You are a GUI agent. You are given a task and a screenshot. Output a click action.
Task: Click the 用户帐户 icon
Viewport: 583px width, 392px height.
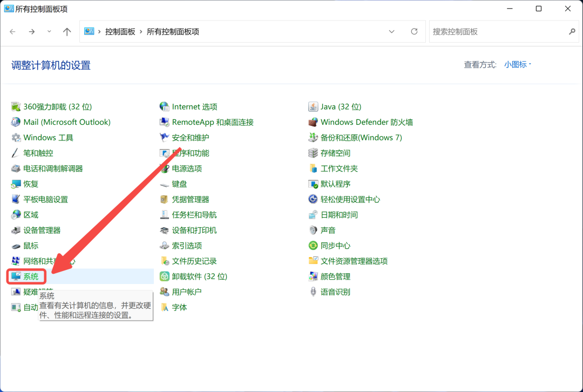[164, 292]
